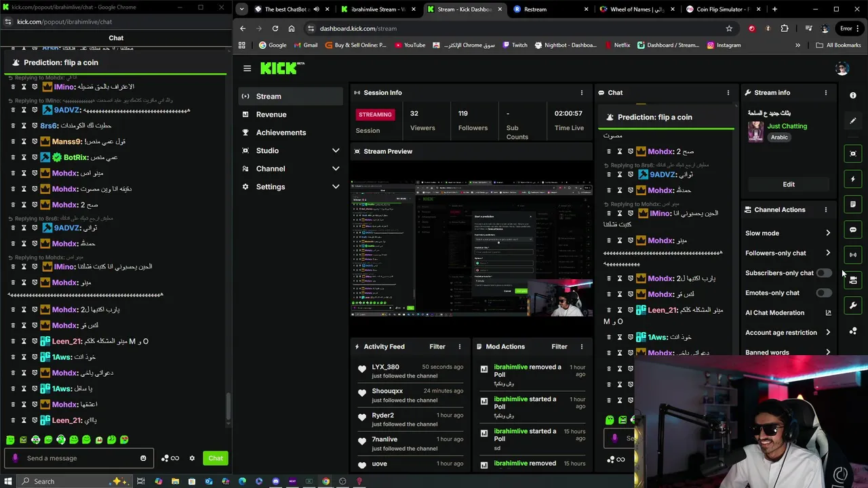This screenshot has height=488, width=868.
Task: Click Send a message field in popout chat
Action: (x=78, y=458)
